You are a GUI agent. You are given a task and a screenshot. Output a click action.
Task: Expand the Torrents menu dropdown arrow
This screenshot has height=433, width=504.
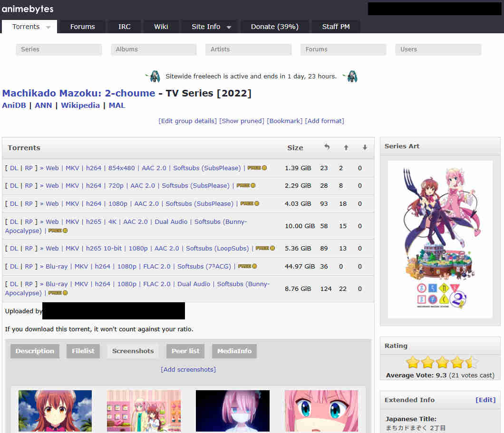point(48,27)
